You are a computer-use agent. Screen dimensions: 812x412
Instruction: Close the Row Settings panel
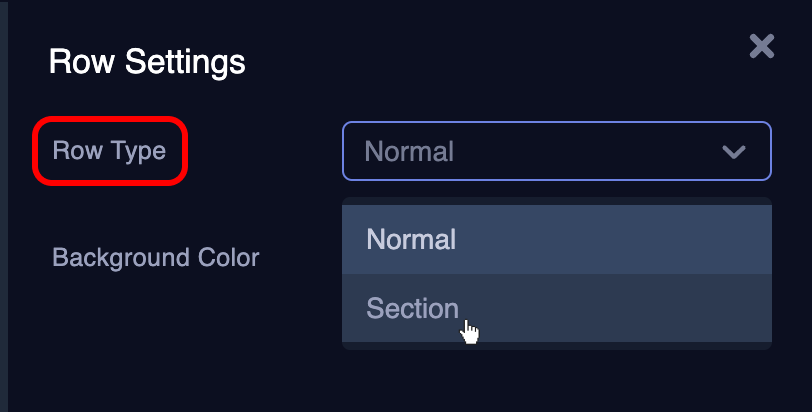(761, 47)
